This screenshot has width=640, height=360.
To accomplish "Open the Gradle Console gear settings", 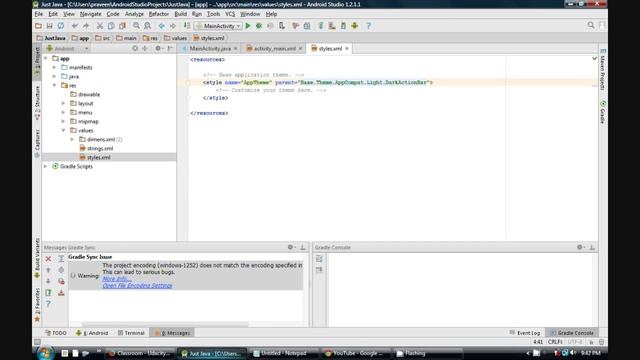I will [580, 247].
